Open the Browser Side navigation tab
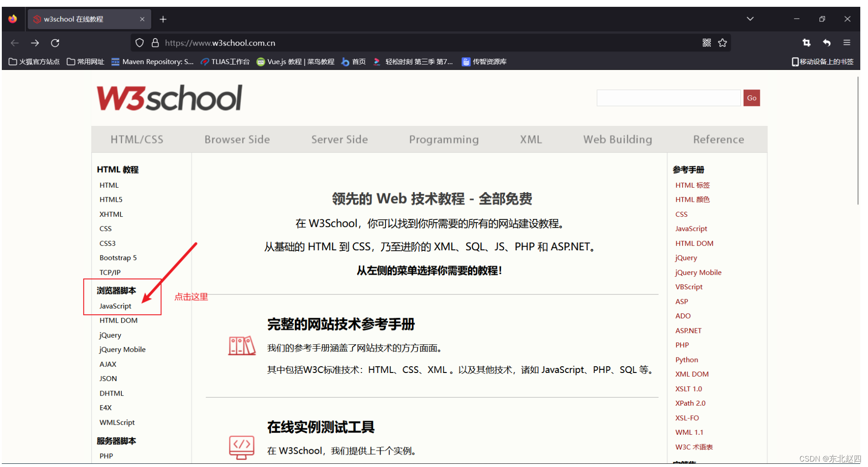Viewport: 868px width, 467px height. click(237, 139)
